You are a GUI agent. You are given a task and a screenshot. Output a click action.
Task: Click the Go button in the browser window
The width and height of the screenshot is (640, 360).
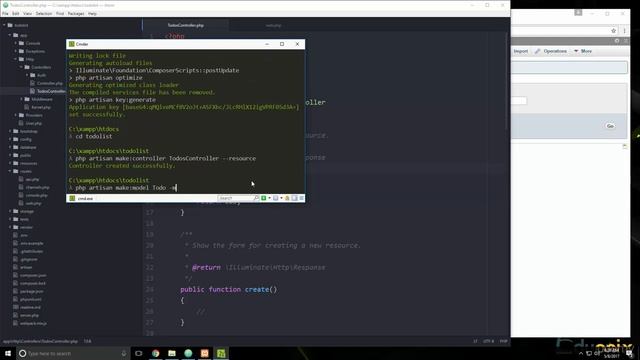tap(610, 126)
